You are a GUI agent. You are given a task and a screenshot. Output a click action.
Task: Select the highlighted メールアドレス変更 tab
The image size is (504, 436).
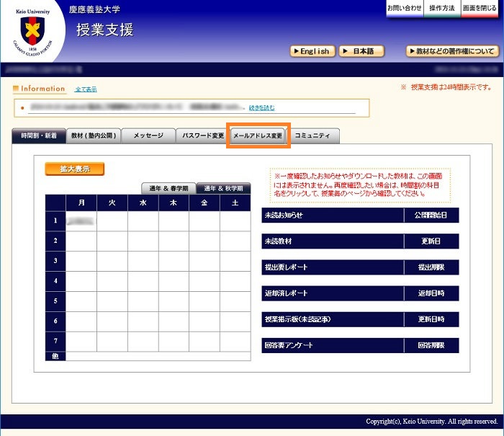258,135
